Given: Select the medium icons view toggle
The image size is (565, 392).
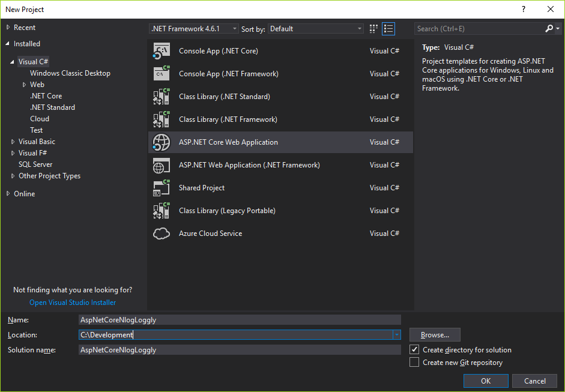Looking at the screenshot, I should pos(373,28).
